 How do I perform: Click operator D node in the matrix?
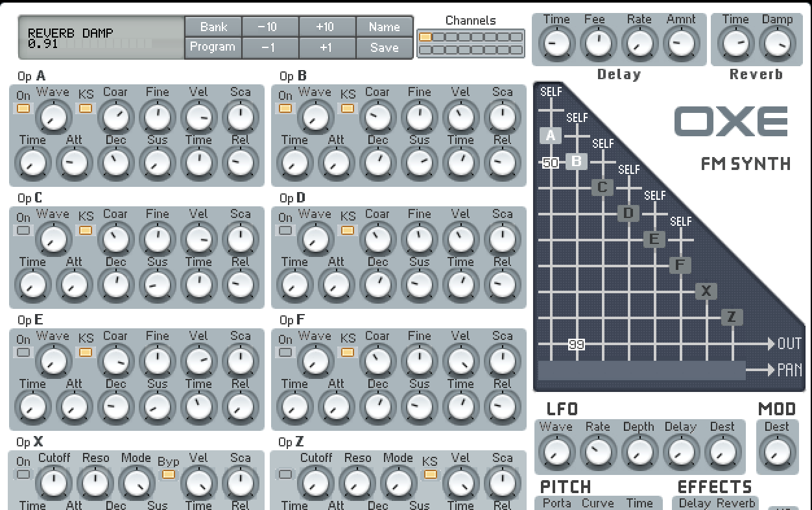(x=628, y=213)
